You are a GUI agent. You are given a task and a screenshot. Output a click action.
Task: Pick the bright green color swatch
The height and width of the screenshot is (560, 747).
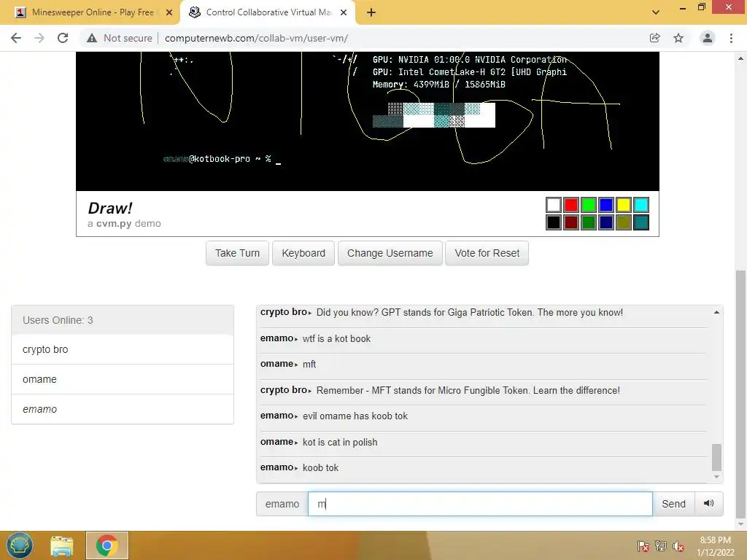[589, 205]
